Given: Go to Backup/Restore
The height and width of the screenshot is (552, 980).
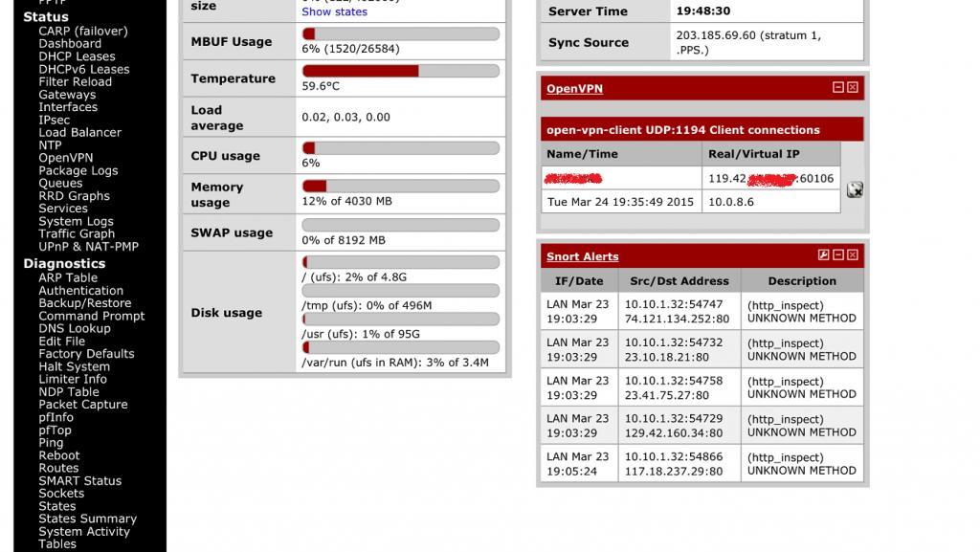Looking at the screenshot, I should pos(85,303).
